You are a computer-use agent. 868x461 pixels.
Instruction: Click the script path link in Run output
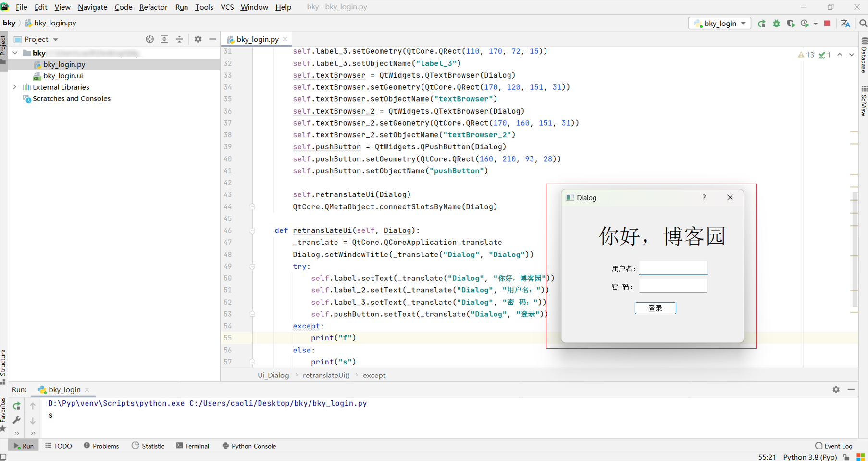point(278,403)
